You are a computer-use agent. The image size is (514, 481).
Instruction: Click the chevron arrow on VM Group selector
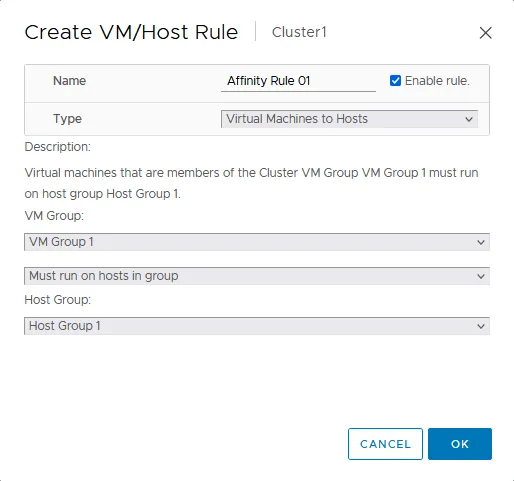(481, 242)
